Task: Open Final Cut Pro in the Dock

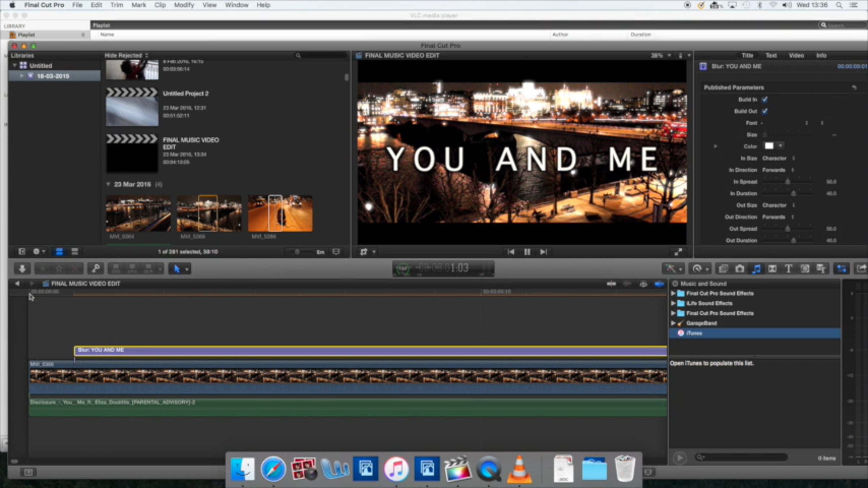Action: (458, 469)
